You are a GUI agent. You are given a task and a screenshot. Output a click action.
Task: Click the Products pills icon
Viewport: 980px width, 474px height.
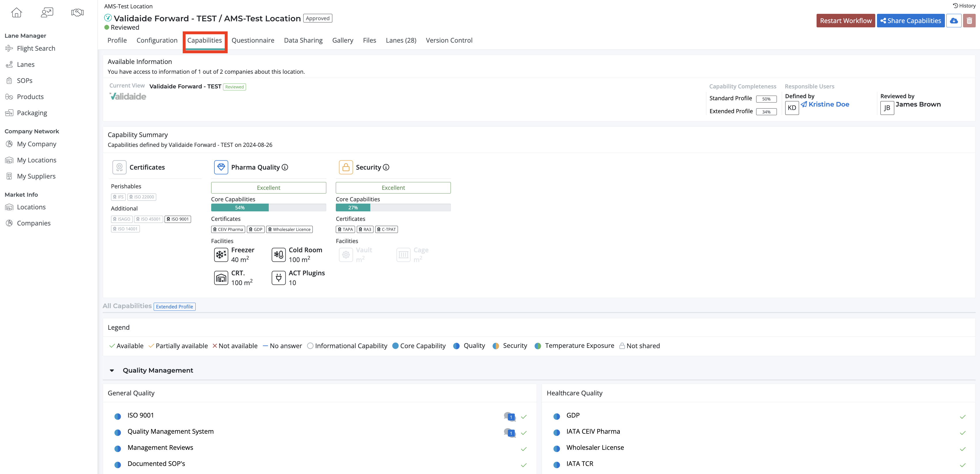(9, 97)
